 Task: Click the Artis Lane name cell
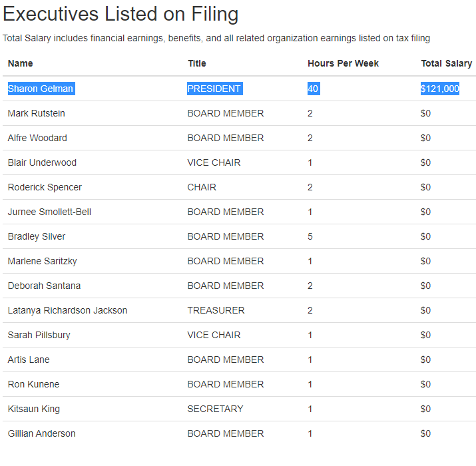(x=29, y=359)
